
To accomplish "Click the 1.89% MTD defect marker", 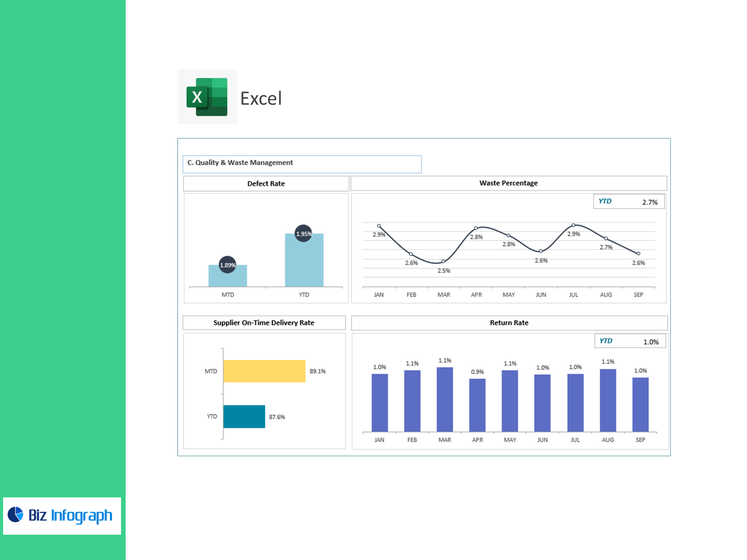I will coord(228,265).
